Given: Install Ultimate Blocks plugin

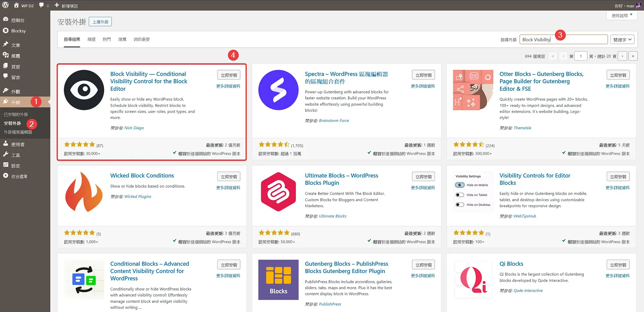Looking at the screenshot, I should [x=424, y=177].
